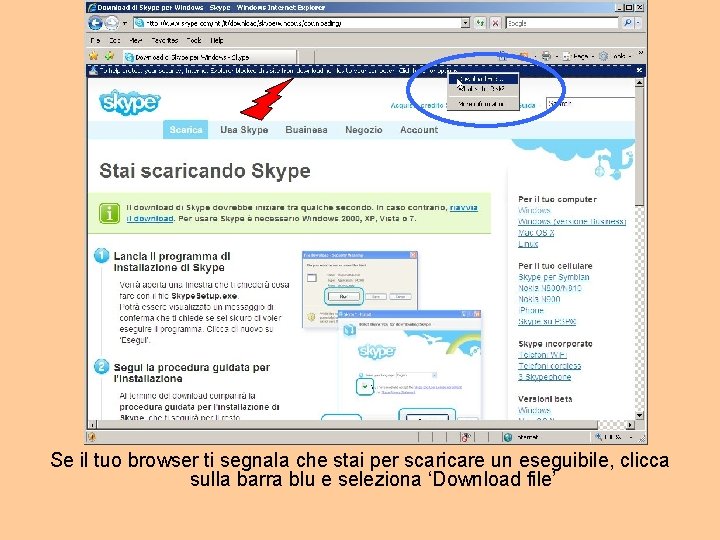The width and height of the screenshot is (720, 540).
Task: Open the search provider dropdown arrow
Action: [x=638, y=23]
